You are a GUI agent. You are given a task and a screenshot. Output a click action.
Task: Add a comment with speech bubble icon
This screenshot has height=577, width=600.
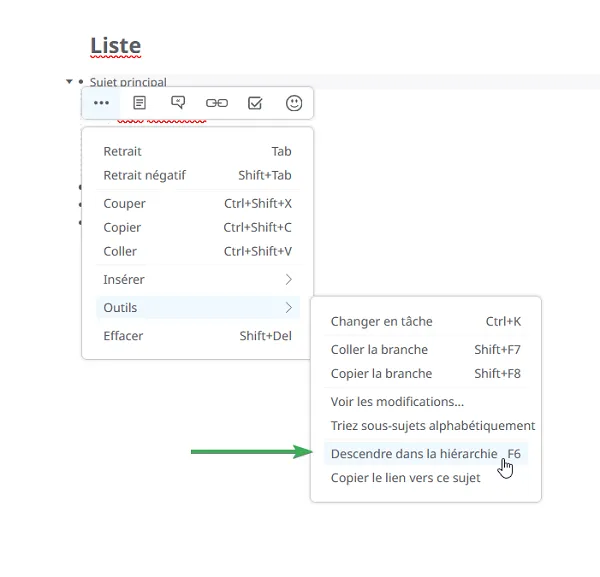(x=178, y=103)
